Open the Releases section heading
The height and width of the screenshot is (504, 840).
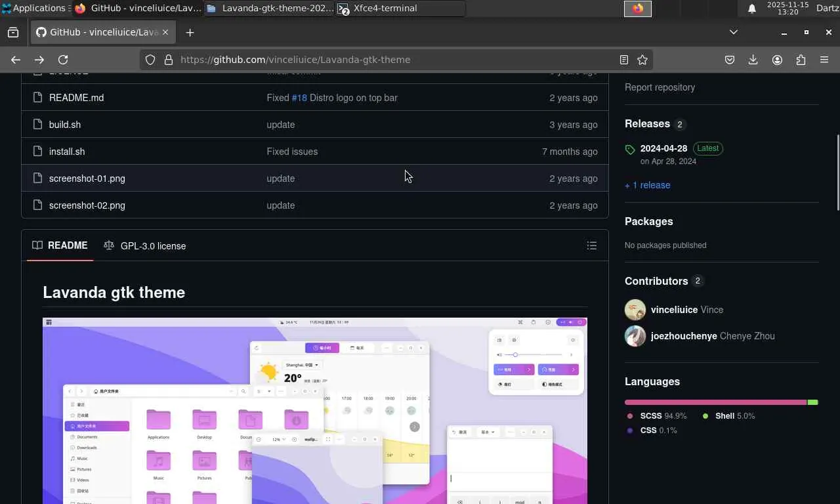(647, 124)
